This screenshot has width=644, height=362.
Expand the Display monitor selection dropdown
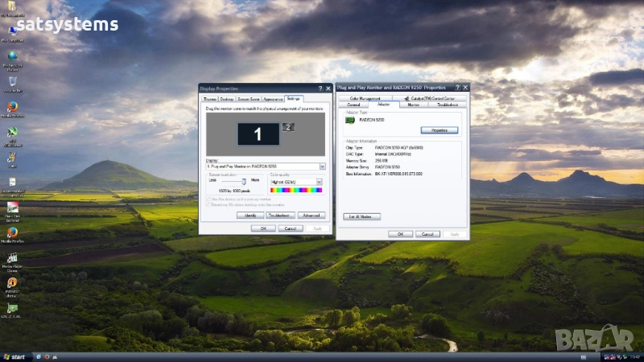tap(322, 167)
